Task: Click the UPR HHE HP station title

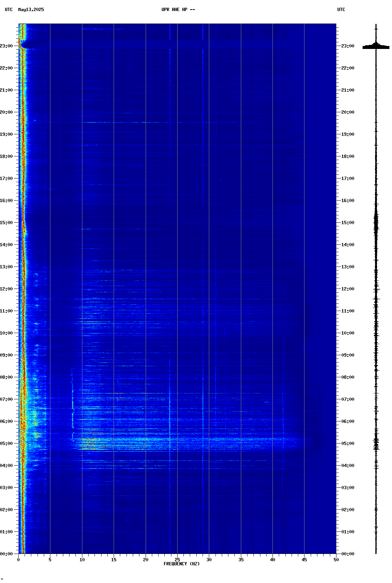Action: [178, 10]
